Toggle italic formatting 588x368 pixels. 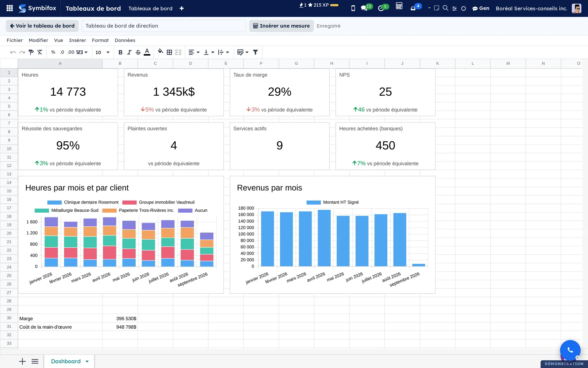pyautogui.click(x=129, y=52)
